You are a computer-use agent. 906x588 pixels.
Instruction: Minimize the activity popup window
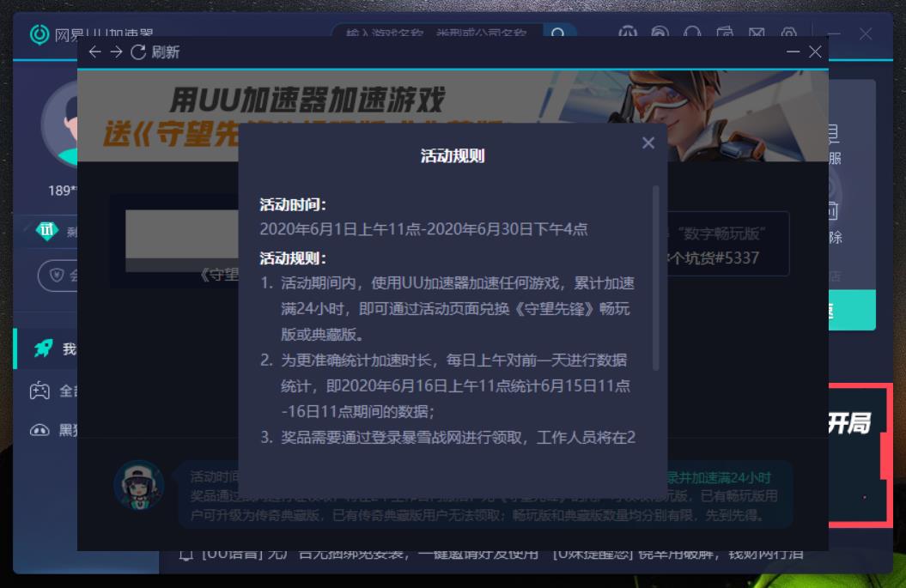793,52
